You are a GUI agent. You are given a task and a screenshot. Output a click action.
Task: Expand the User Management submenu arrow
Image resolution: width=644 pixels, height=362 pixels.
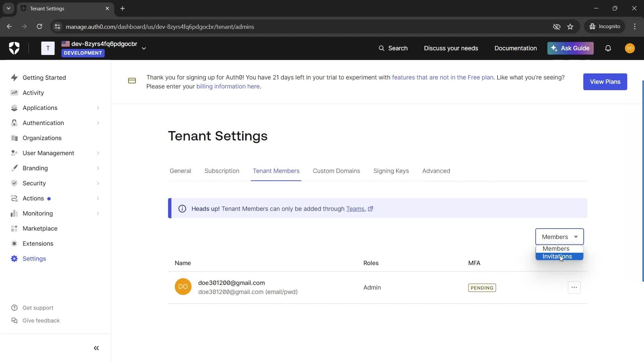tap(98, 153)
